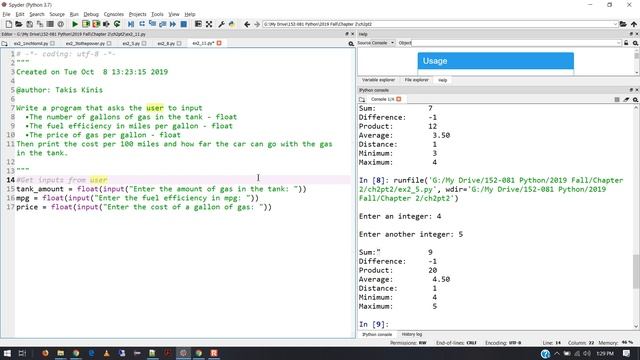Continue execution until next breakpoint
The height and width of the screenshot is (360, 640).
[x=173, y=24]
